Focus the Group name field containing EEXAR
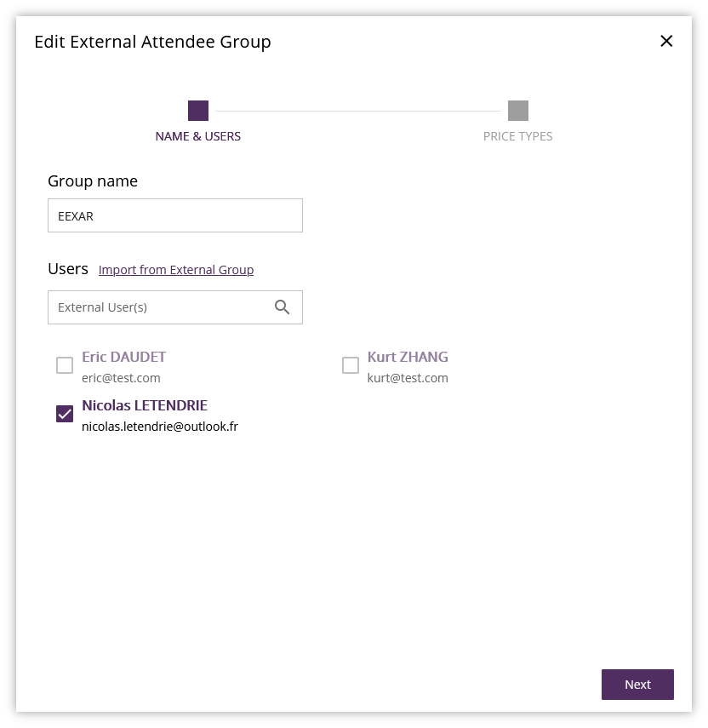Viewport: 708px width, 728px height. click(x=175, y=215)
